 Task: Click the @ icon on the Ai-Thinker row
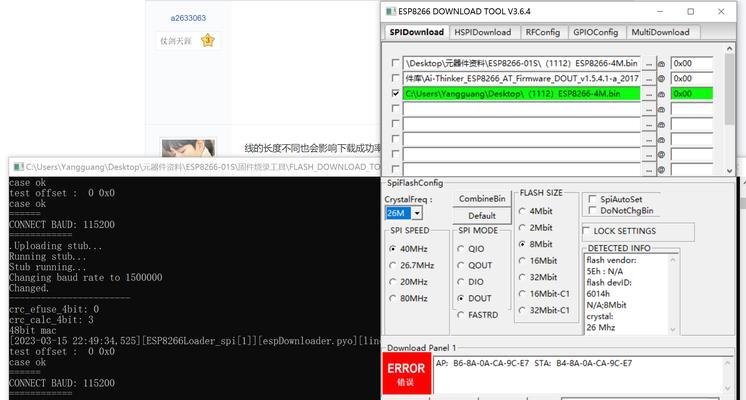point(661,78)
